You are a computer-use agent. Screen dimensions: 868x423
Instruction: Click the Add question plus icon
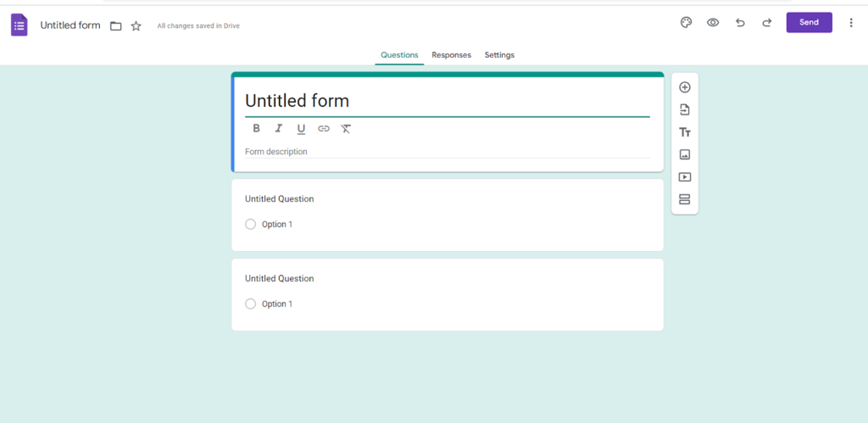pos(685,87)
